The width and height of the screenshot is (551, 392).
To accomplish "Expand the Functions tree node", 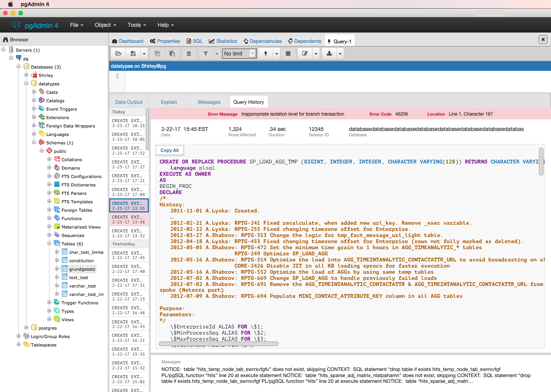I will pos(49,218).
